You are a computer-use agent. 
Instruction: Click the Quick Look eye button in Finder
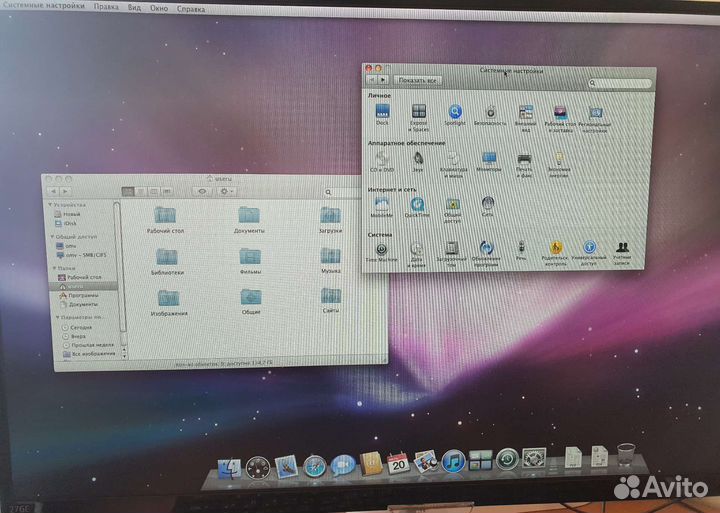point(202,191)
